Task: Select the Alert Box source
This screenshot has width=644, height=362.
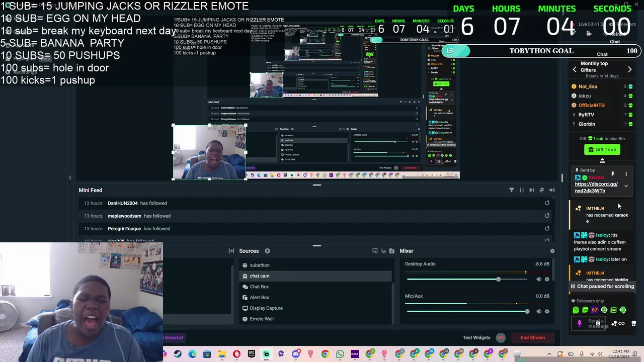Action: click(315, 297)
